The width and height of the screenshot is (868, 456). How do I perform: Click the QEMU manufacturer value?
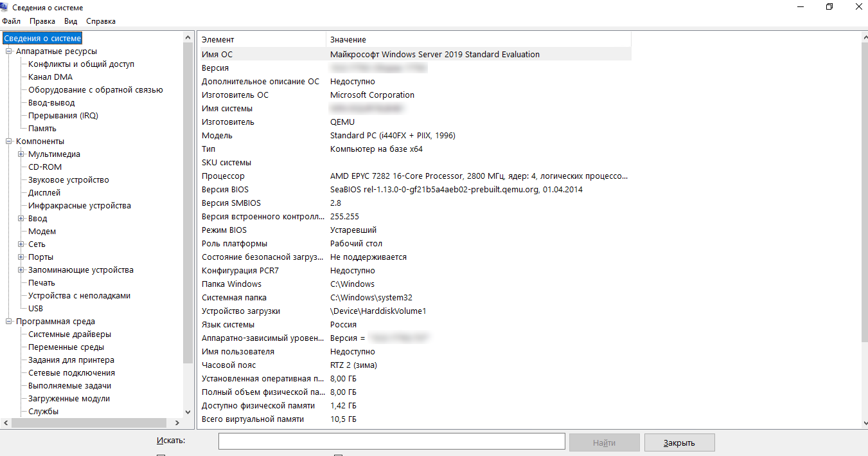(342, 122)
